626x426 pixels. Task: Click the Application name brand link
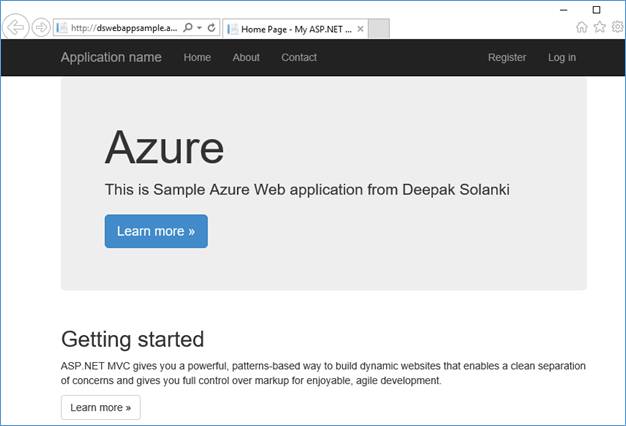click(111, 57)
